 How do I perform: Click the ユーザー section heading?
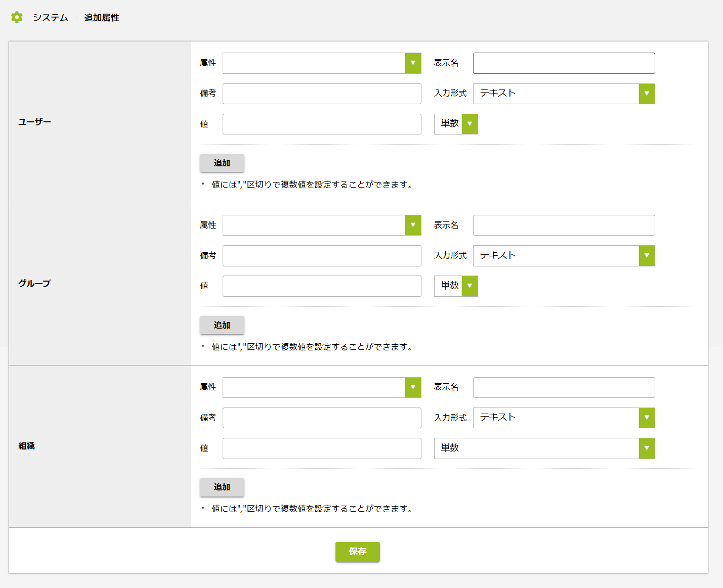click(x=34, y=122)
